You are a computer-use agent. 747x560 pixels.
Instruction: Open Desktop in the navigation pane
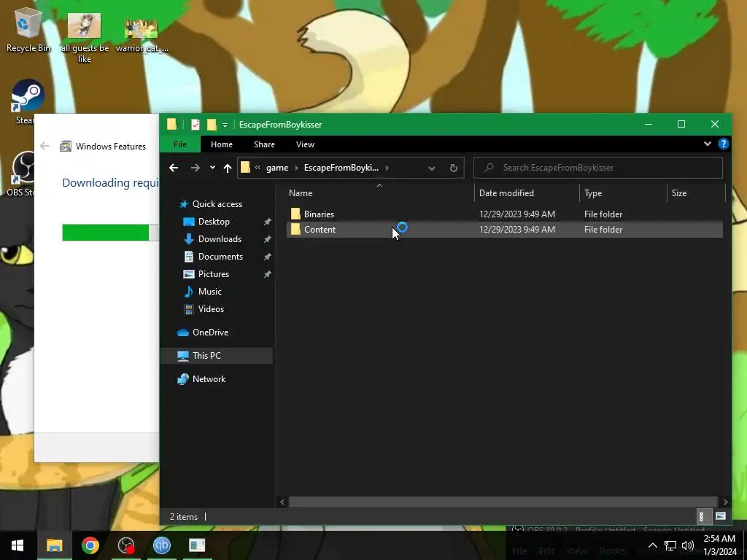click(x=214, y=222)
